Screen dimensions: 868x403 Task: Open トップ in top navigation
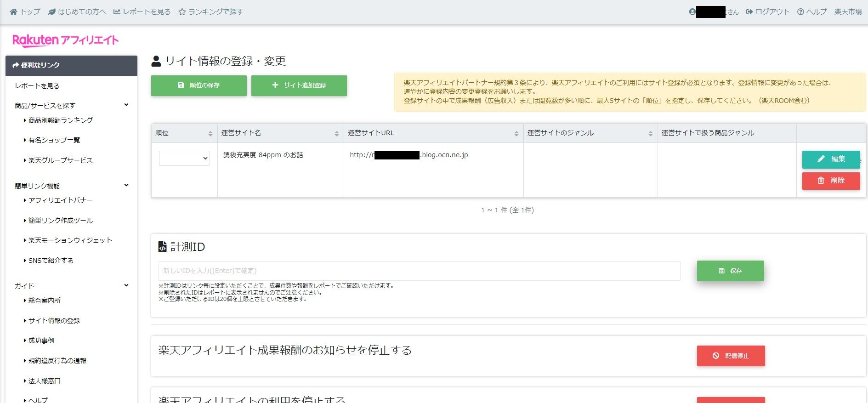(25, 12)
